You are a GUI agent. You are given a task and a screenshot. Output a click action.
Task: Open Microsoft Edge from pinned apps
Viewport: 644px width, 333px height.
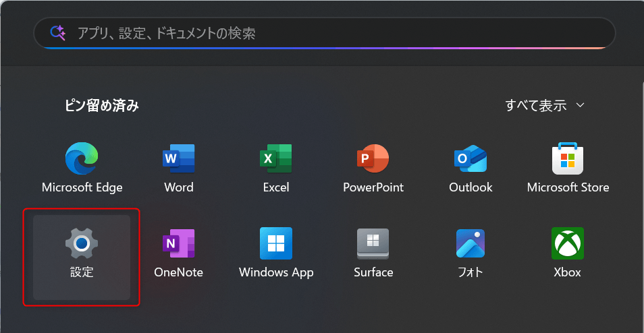click(82, 158)
